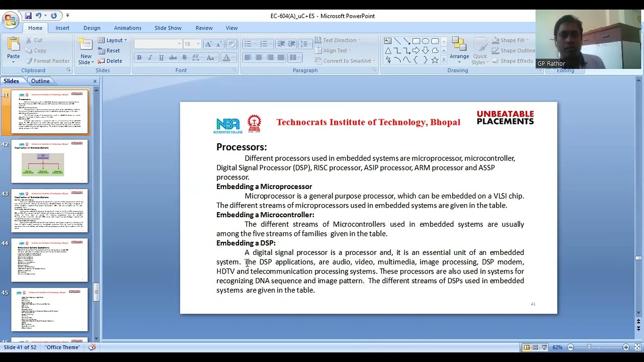
Task: Click the zoom level 62% button
Action: (x=557, y=347)
